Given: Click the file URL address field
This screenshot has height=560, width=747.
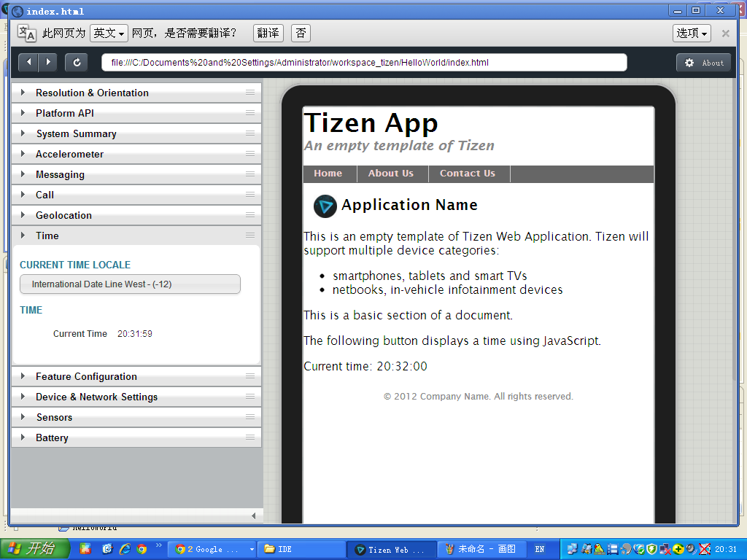Looking at the screenshot, I should point(364,63).
